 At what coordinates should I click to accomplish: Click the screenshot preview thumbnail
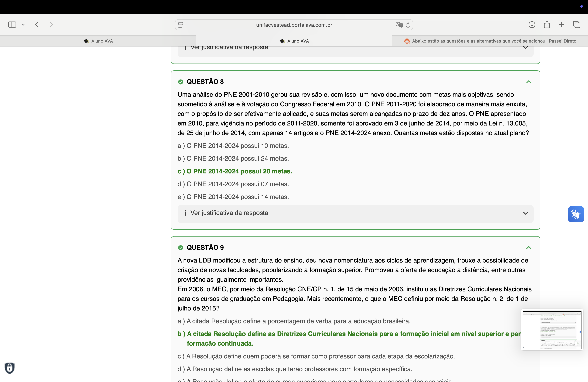pos(552,329)
